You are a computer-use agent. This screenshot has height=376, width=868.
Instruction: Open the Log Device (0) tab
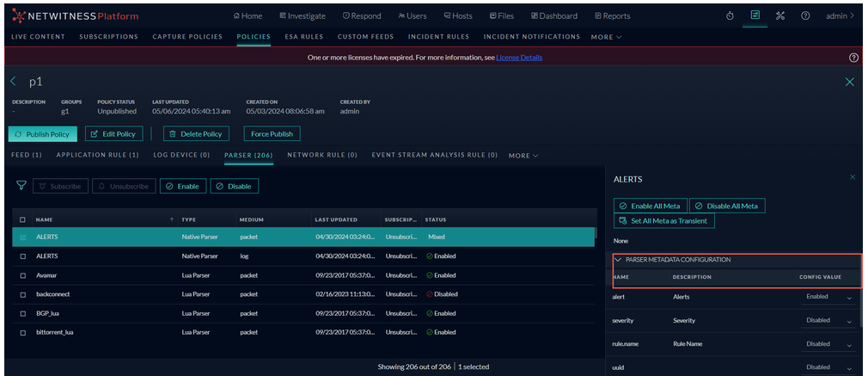click(x=181, y=155)
